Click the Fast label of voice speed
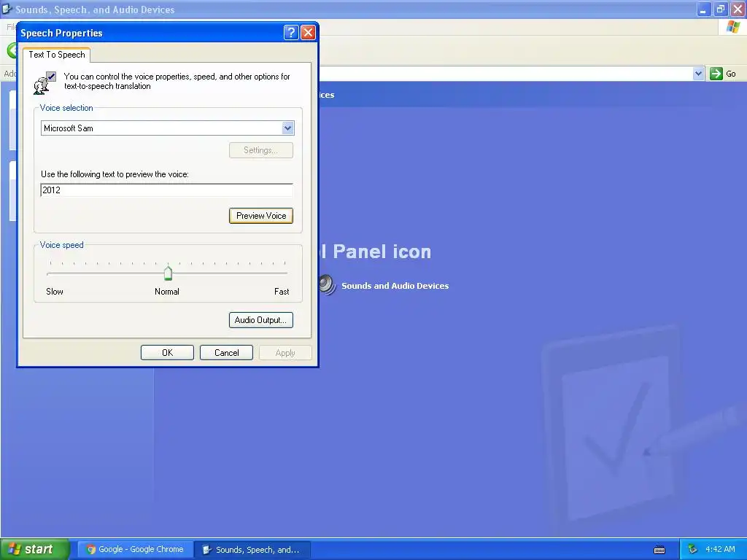 click(282, 292)
